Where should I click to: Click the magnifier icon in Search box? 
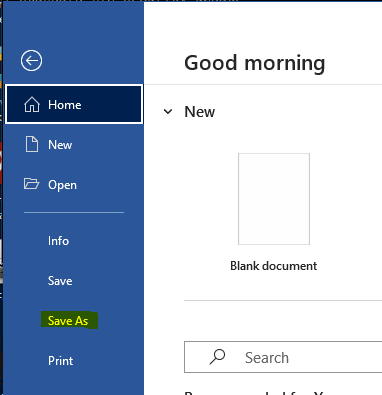[x=217, y=357]
